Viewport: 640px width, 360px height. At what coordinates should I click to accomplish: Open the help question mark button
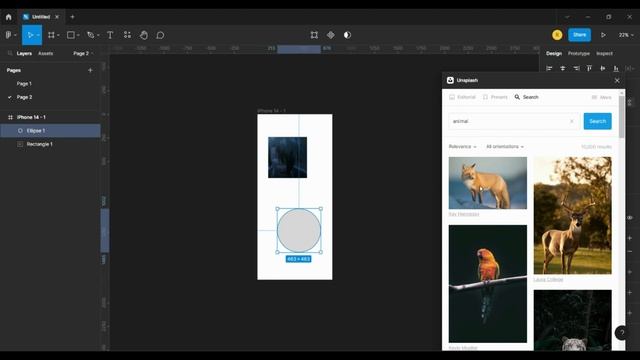pyautogui.click(x=622, y=333)
